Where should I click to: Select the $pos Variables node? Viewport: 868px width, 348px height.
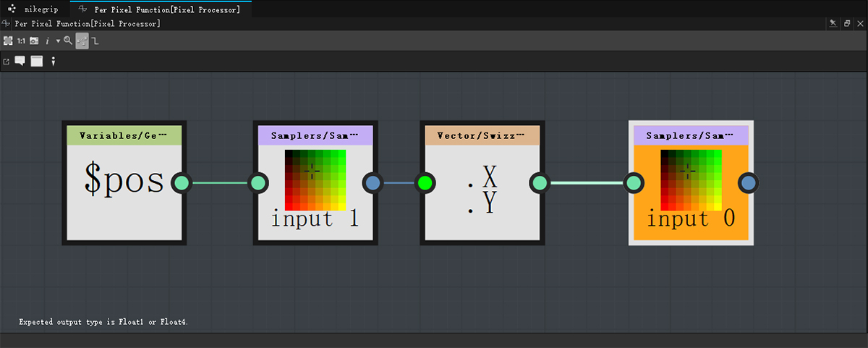[124, 182]
